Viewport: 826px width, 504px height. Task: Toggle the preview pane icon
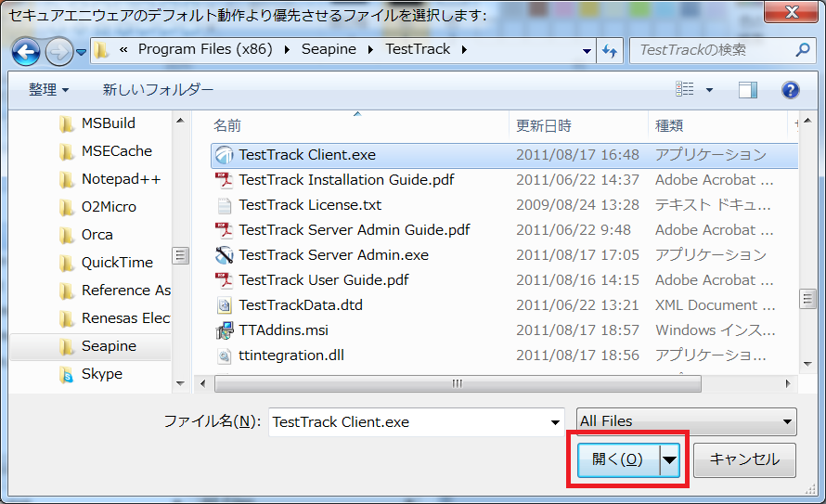coord(748,90)
